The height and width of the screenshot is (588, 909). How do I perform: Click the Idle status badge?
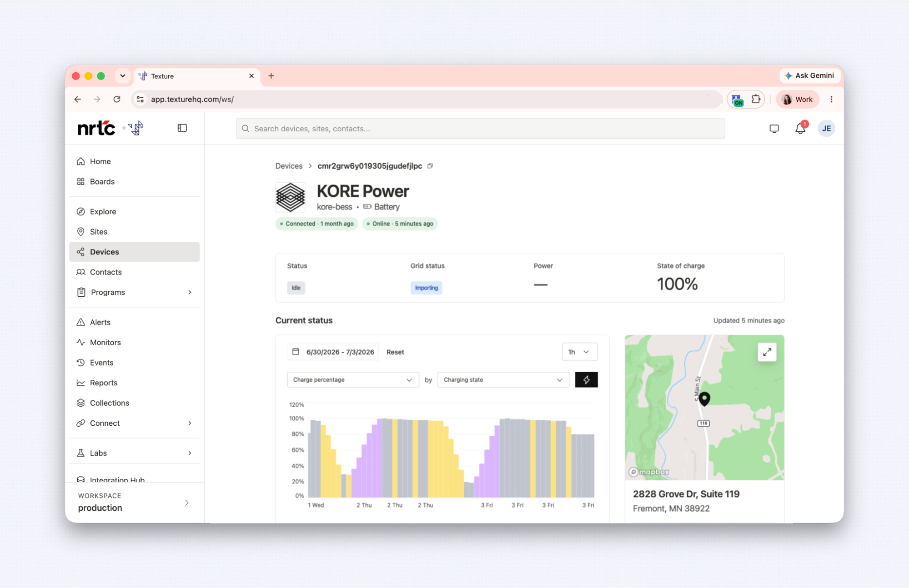coord(296,288)
